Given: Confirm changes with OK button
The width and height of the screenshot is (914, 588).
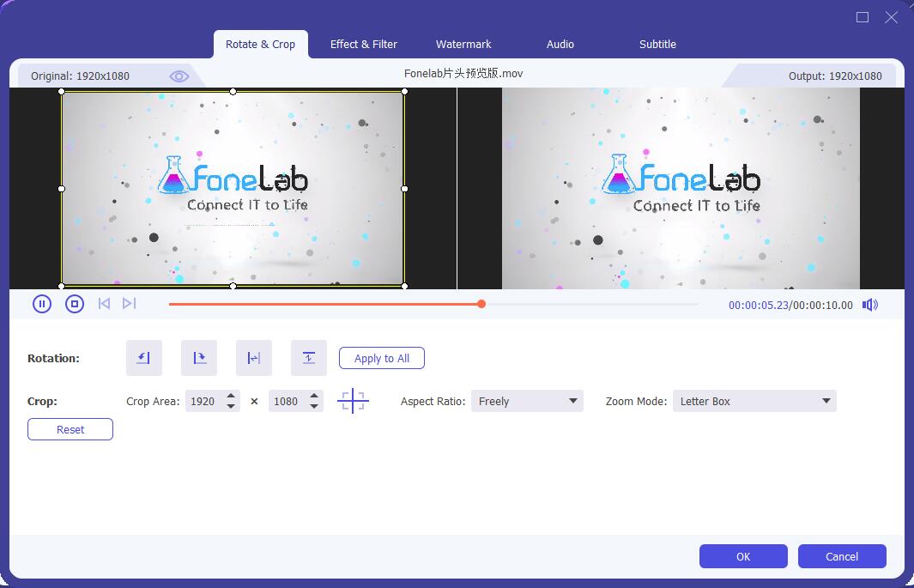Looking at the screenshot, I should pyautogui.click(x=743, y=556).
